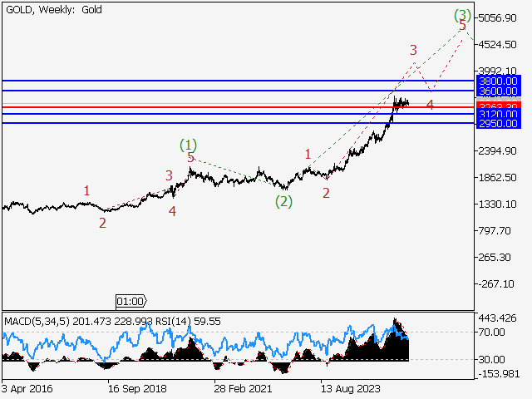The height and width of the screenshot is (399, 532).
Task: Select the 3800.00 blue price level label
Action: 499,81
